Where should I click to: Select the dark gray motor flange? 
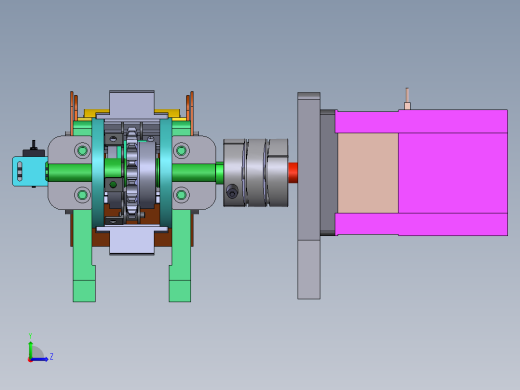tap(328, 173)
